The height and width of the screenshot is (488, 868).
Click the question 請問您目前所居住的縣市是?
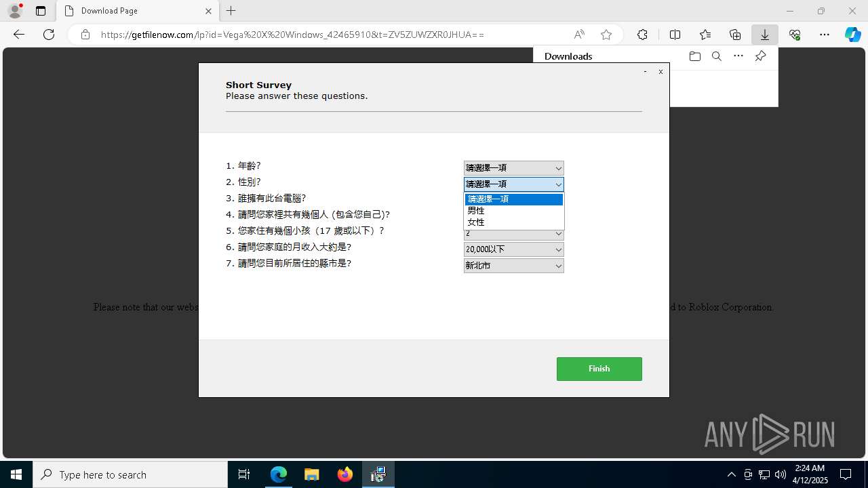click(x=294, y=264)
